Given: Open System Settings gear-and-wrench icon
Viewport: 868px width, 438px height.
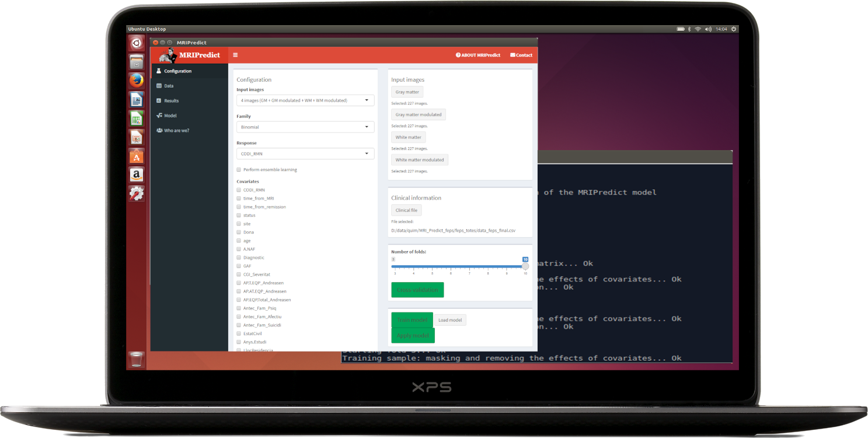Looking at the screenshot, I should tap(137, 193).
